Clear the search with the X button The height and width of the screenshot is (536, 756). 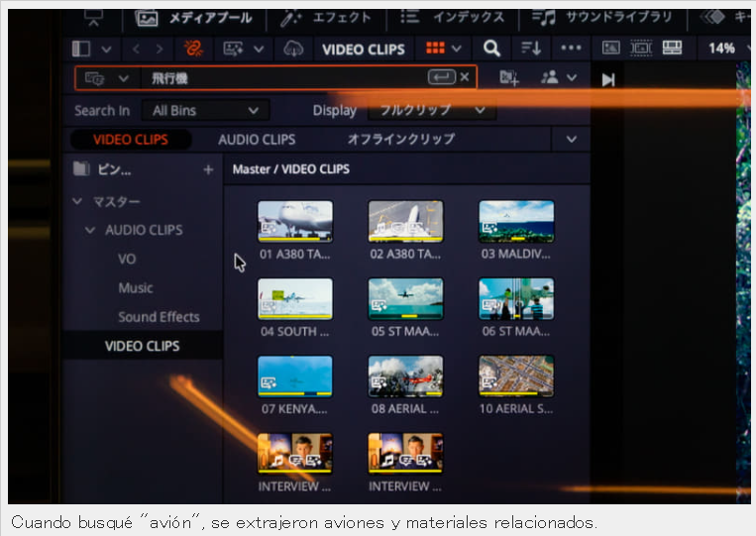(465, 77)
